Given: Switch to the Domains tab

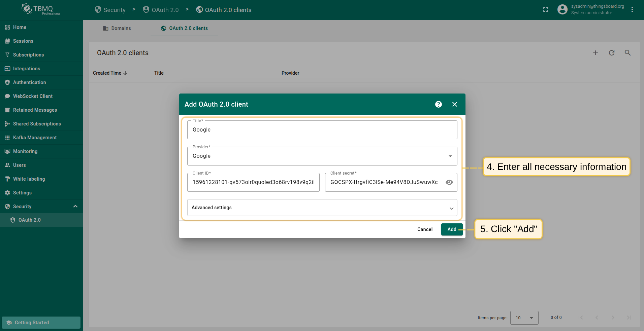Looking at the screenshot, I should (x=117, y=28).
